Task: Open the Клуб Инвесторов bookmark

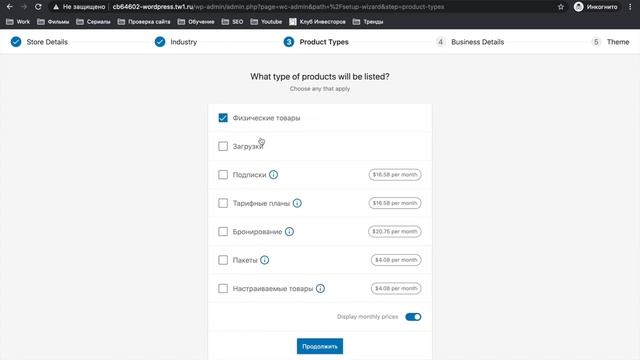Action: [317, 22]
